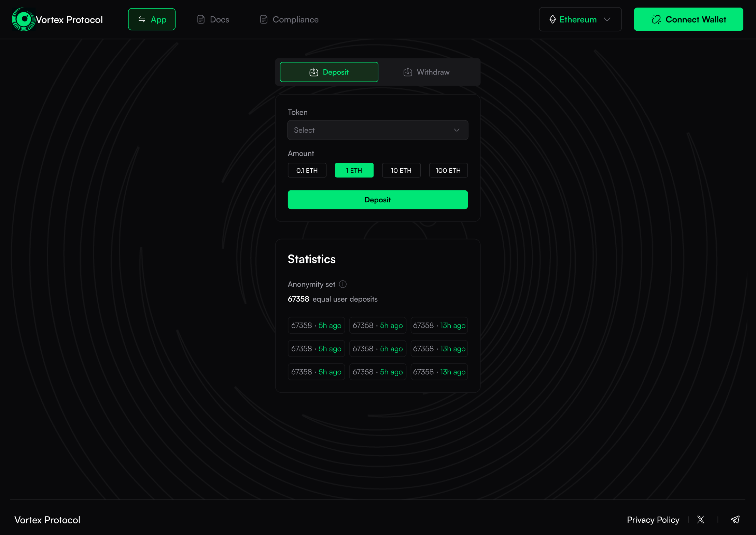Click the Anonymity set info icon
756x535 pixels.
343,284
